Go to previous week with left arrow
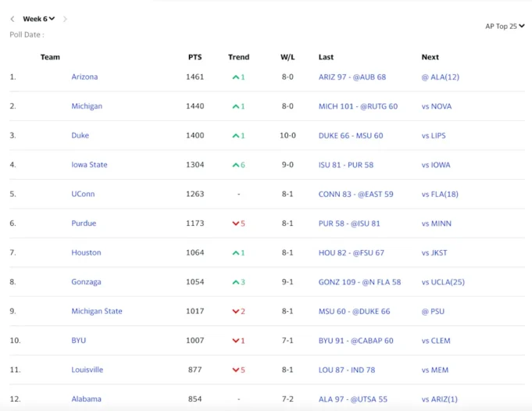 click(12, 19)
